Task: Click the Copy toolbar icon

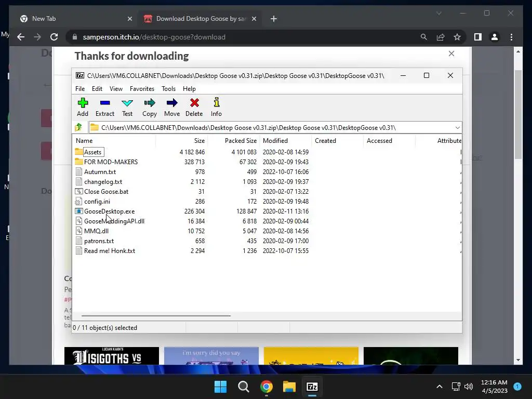Action: (x=150, y=107)
